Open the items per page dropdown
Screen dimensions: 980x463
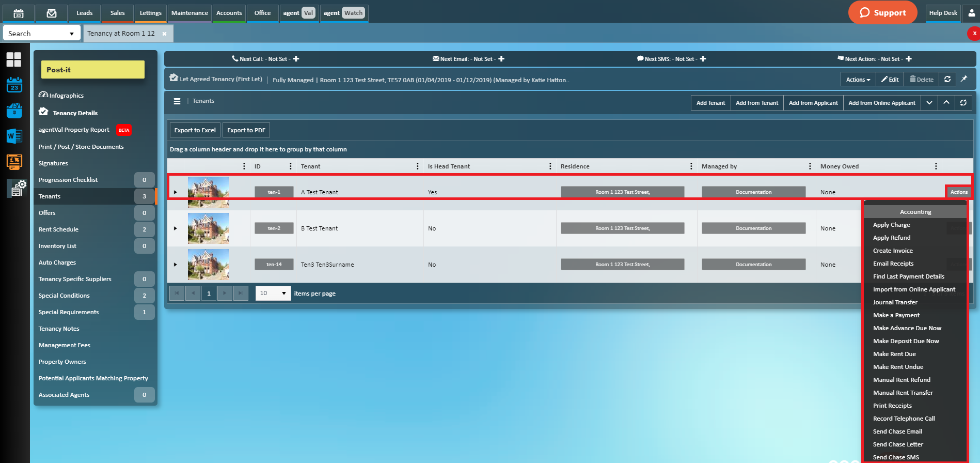click(274, 294)
